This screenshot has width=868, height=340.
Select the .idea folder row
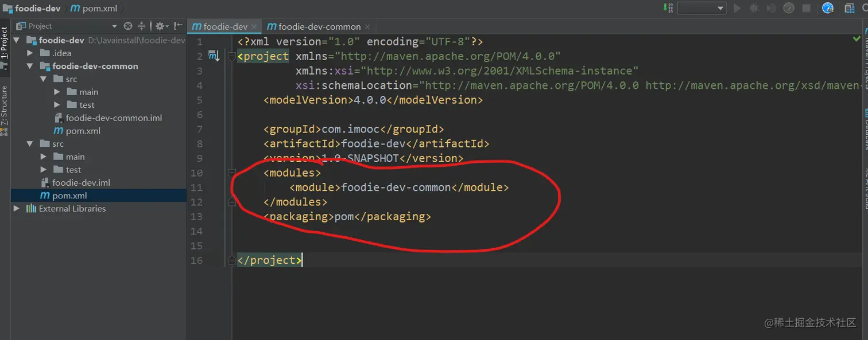[x=62, y=53]
